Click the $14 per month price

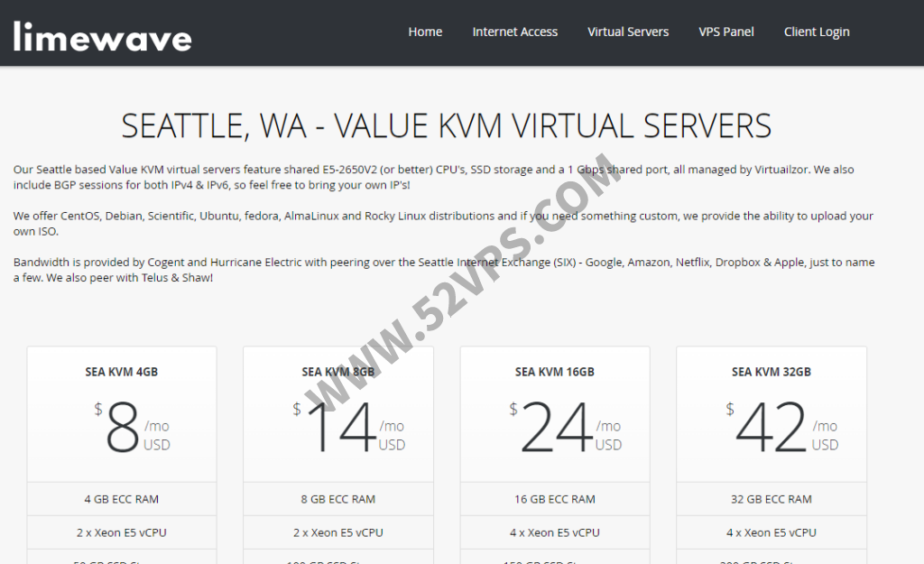(x=349, y=427)
